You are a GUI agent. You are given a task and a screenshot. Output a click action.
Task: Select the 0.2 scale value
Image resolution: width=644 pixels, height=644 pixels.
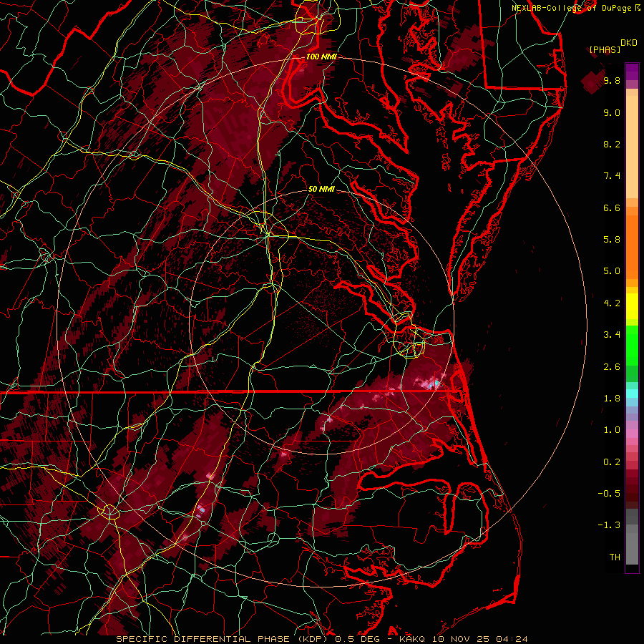(612, 462)
